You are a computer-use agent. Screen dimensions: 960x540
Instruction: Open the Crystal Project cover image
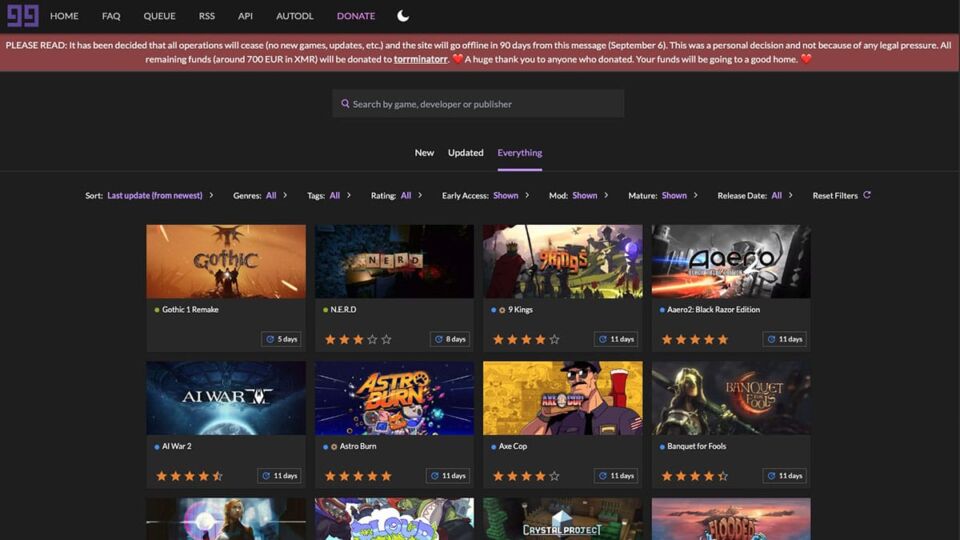(x=563, y=519)
